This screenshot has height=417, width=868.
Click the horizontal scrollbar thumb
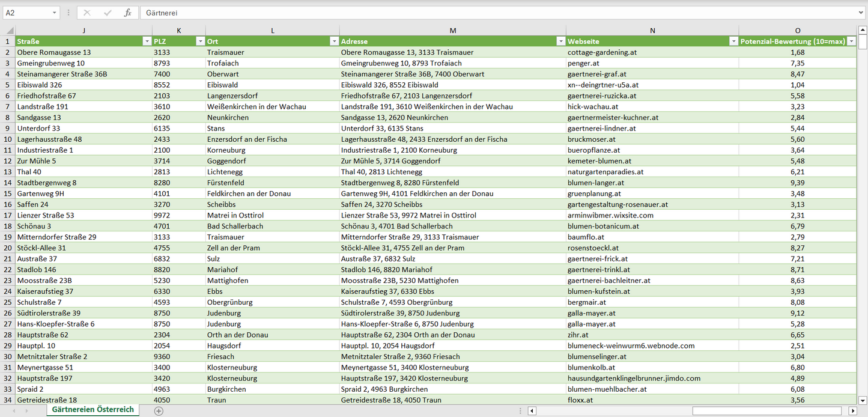pyautogui.click(x=769, y=411)
